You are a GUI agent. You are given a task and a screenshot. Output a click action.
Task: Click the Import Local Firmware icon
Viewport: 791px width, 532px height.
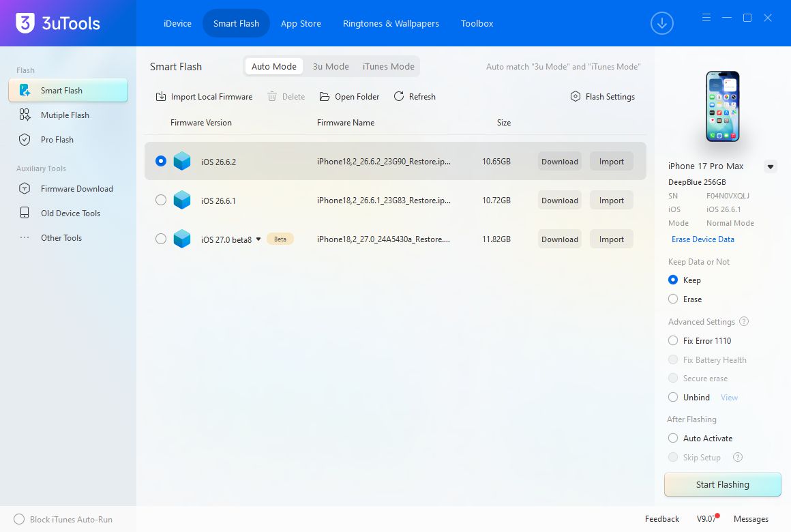point(160,96)
